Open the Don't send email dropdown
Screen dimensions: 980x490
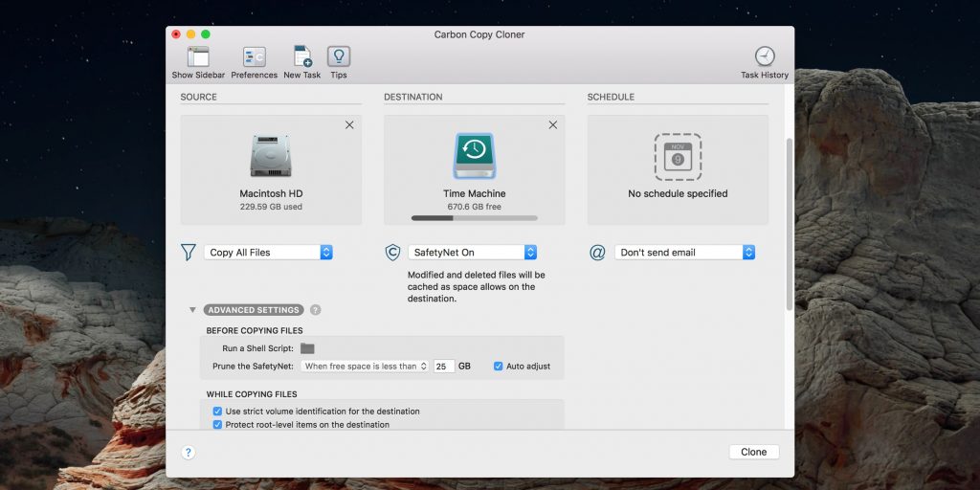coord(685,253)
